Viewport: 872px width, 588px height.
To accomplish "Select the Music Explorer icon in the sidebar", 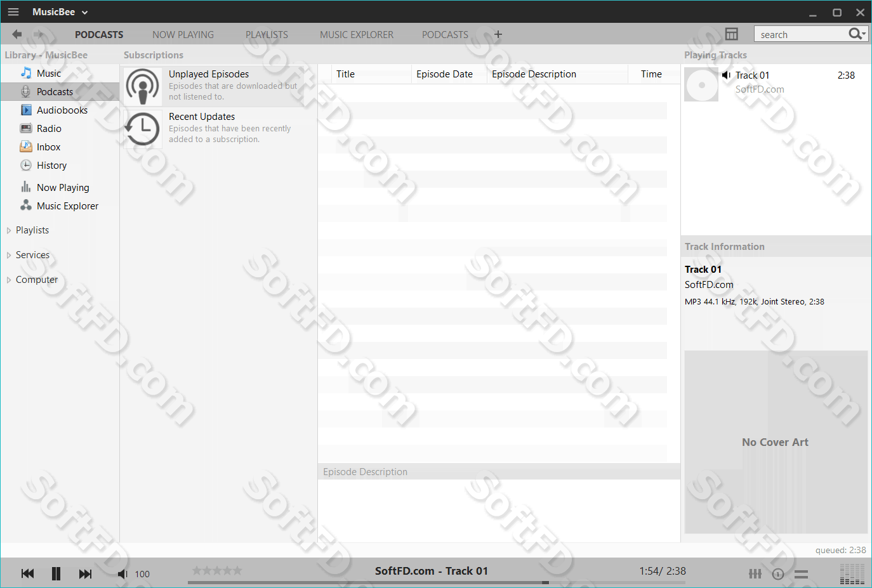I will [26, 205].
